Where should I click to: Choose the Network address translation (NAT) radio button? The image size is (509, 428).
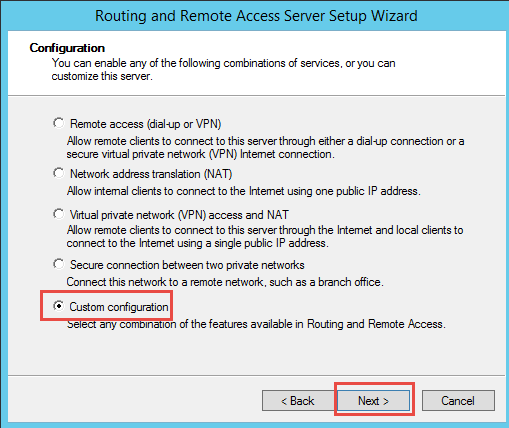[x=59, y=173]
